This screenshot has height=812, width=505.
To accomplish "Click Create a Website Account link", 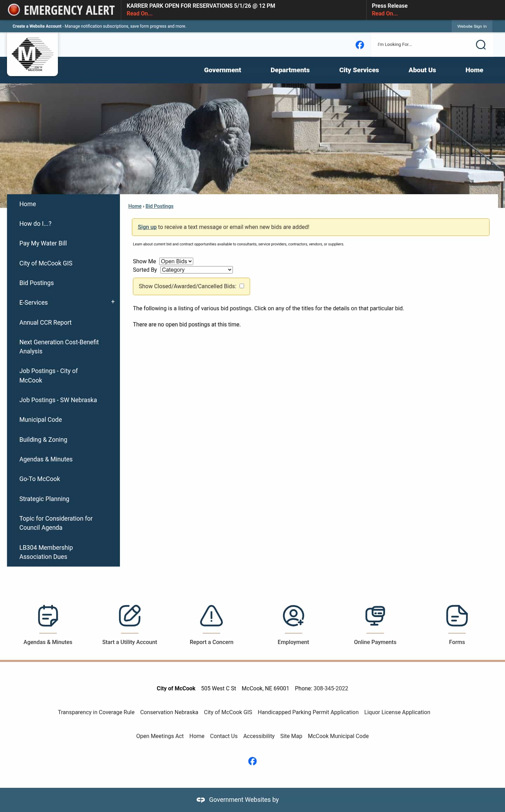I will click(x=37, y=26).
